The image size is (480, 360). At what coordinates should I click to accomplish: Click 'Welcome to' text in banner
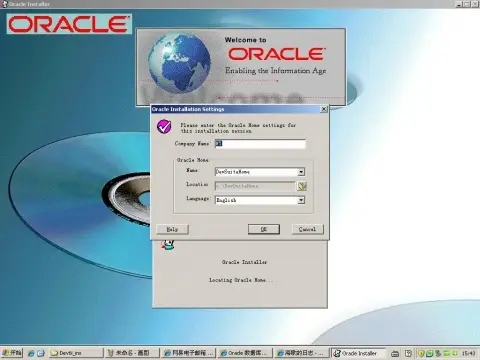246,40
